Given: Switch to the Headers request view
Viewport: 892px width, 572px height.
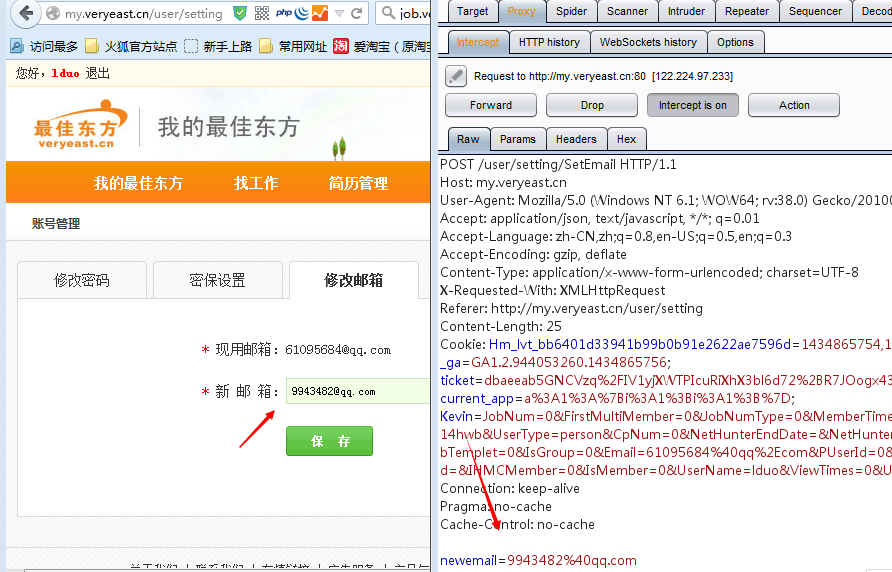Looking at the screenshot, I should (576, 139).
